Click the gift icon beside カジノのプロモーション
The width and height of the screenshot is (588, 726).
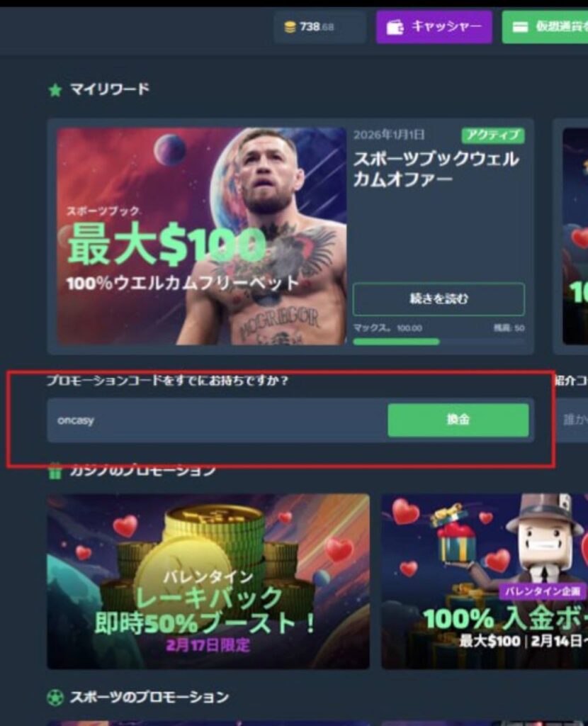(55, 471)
